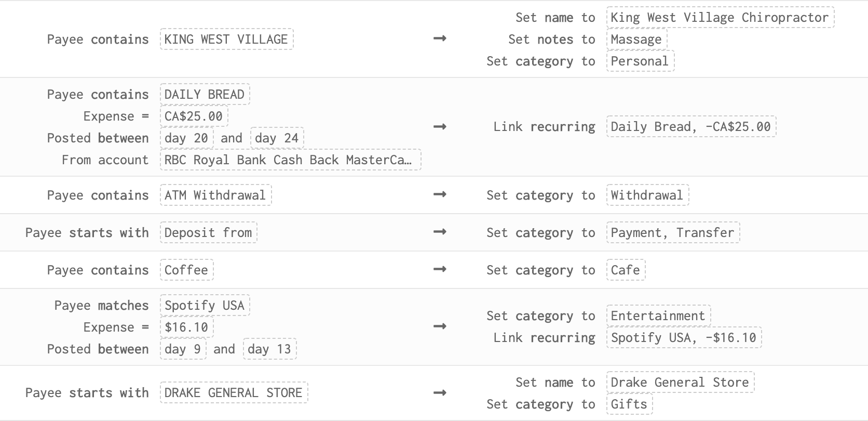
Task: Edit the KING WEST VILLAGE payee value
Action: click(x=226, y=40)
